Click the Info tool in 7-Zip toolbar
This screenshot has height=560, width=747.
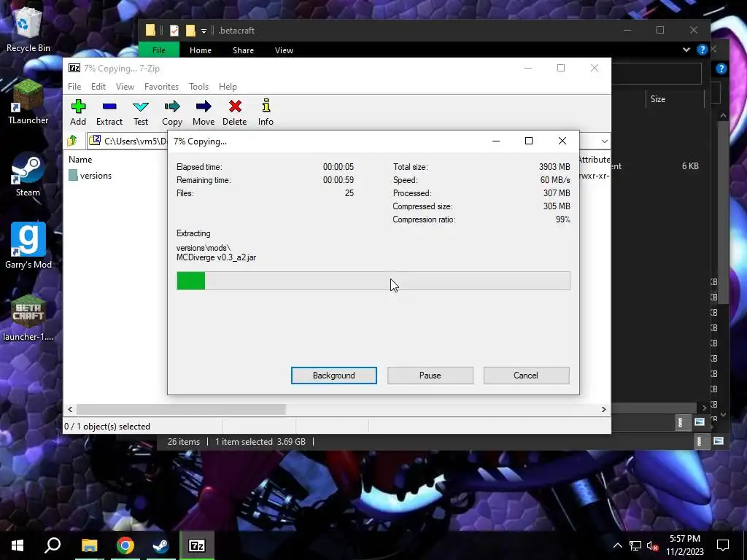(266, 112)
